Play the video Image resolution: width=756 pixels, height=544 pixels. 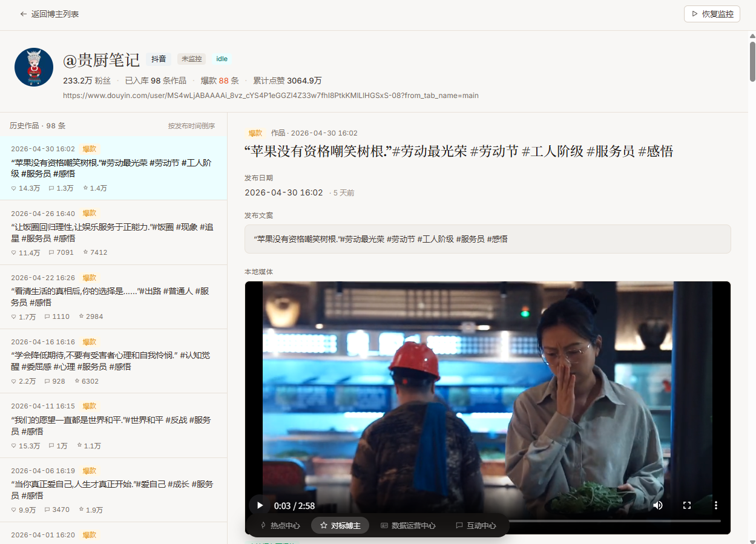click(260, 505)
